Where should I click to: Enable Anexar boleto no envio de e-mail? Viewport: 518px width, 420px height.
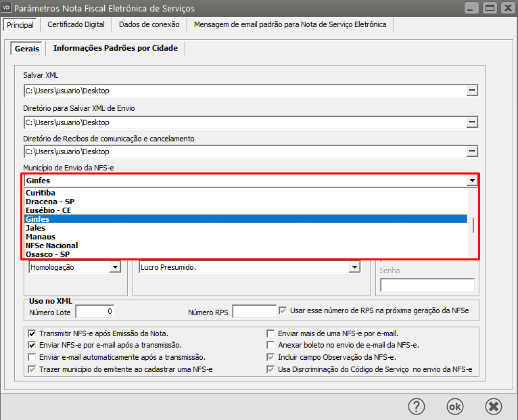pyautogui.click(x=270, y=345)
